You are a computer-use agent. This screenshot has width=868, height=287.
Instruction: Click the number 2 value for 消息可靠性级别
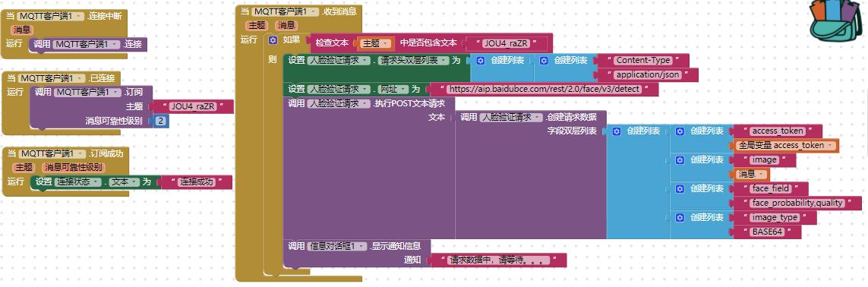coord(160,121)
